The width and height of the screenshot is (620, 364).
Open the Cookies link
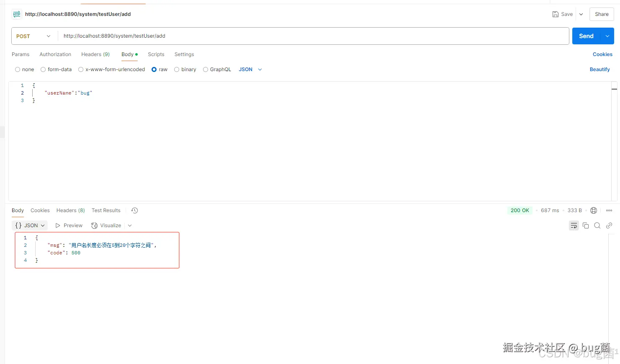point(602,54)
